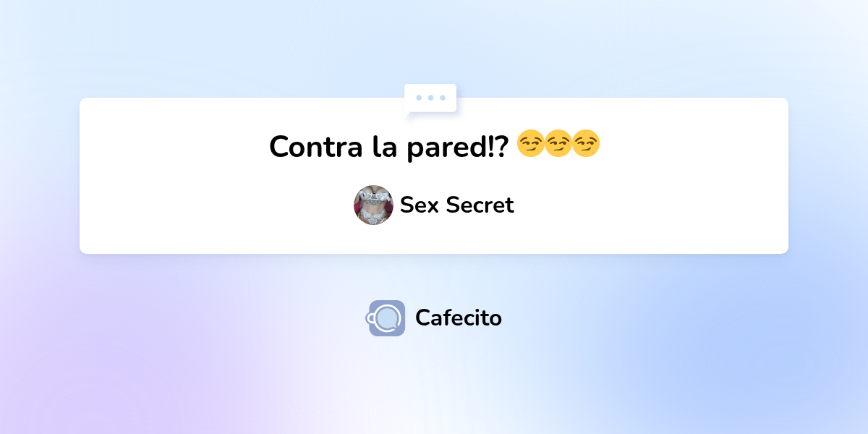Click the Cafecito coffee cup logo
Viewport: 868px width, 434px height.
point(386,318)
